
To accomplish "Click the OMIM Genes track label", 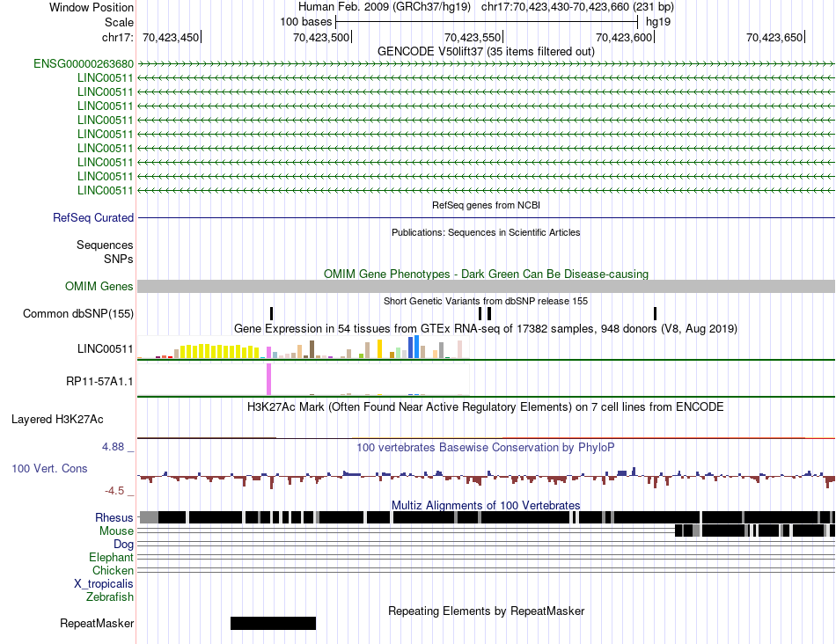I will tap(99, 286).
